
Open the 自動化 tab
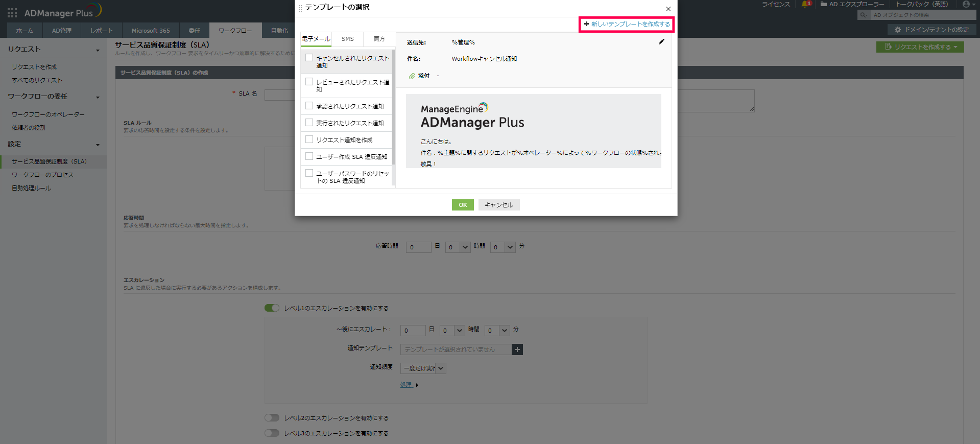coord(279,31)
